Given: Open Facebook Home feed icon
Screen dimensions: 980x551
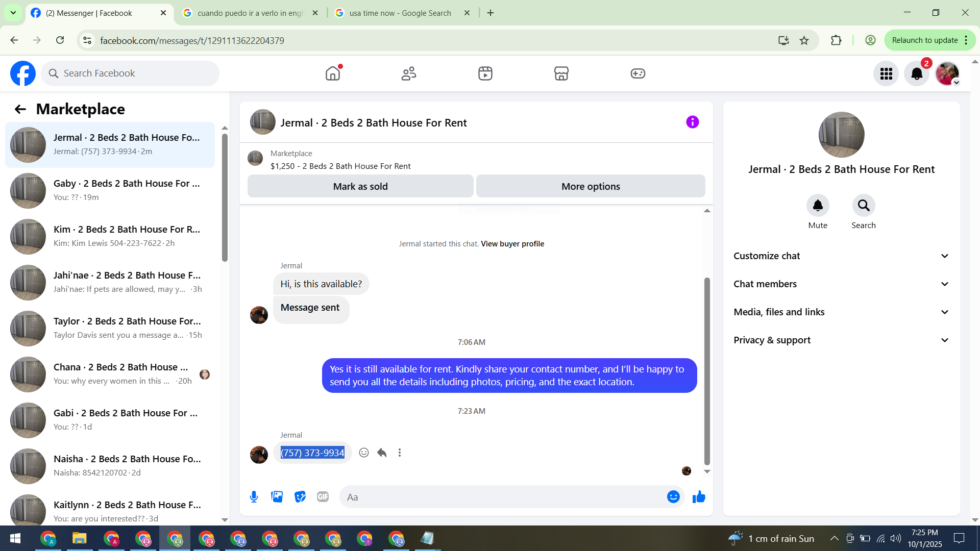Looking at the screenshot, I should 333,73.
